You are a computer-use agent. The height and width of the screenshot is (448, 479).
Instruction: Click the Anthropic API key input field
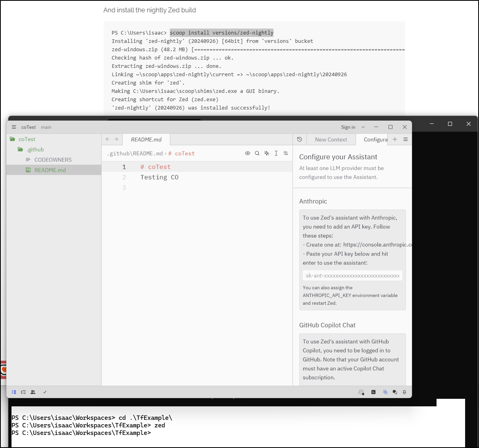pos(352,275)
